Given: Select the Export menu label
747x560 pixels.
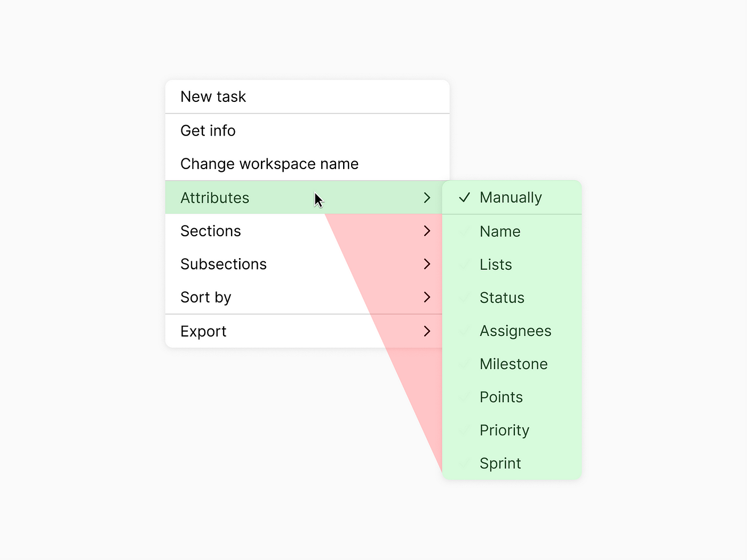Looking at the screenshot, I should coord(203,331).
